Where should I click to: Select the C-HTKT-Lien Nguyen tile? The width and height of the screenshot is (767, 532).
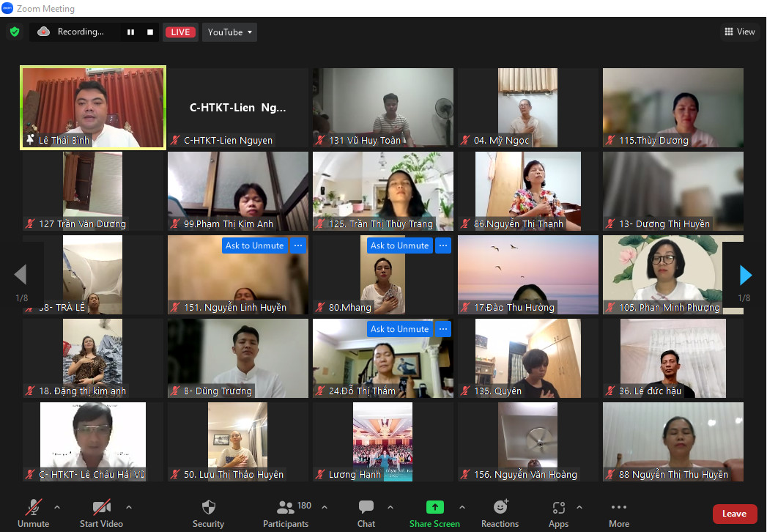click(x=238, y=108)
